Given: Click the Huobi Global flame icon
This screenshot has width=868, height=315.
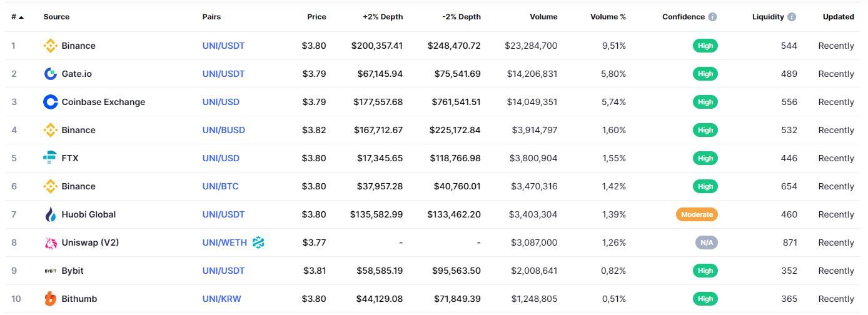Looking at the screenshot, I should [51, 214].
